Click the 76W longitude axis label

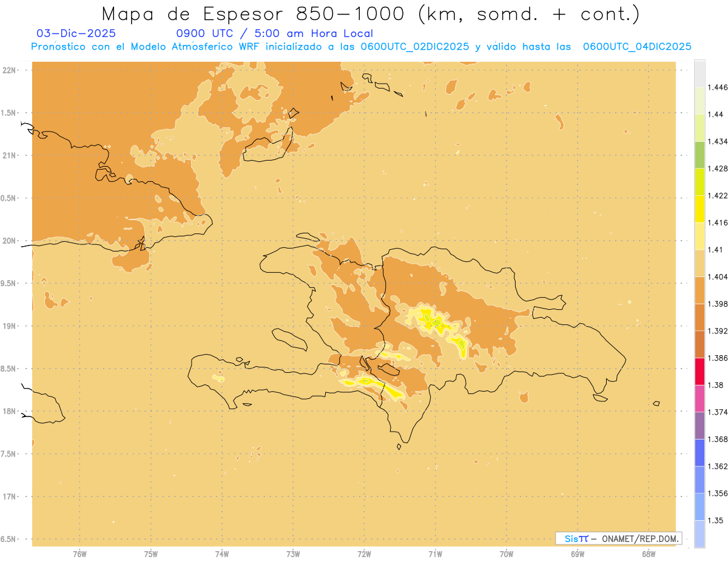pyautogui.click(x=79, y=554)
